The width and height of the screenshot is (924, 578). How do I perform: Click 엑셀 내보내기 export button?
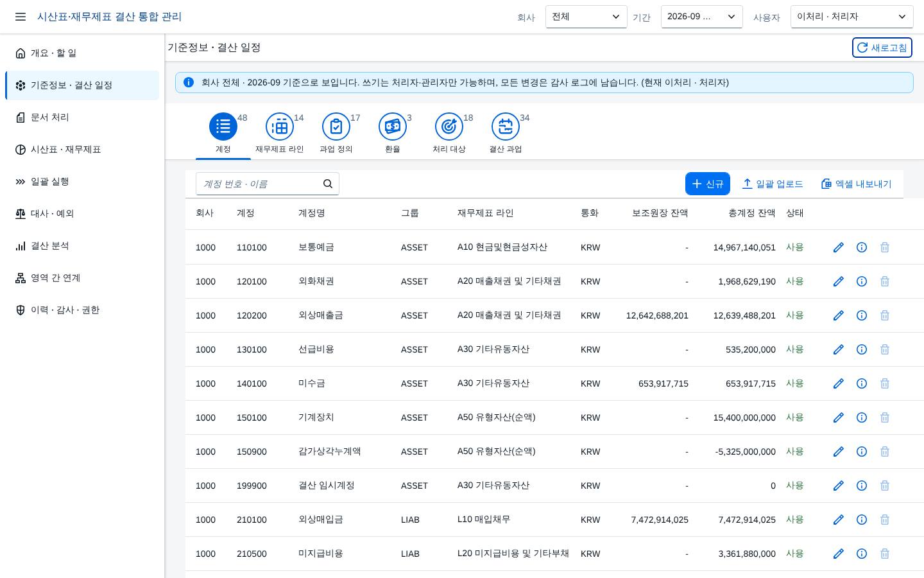[x=857, y=184]
